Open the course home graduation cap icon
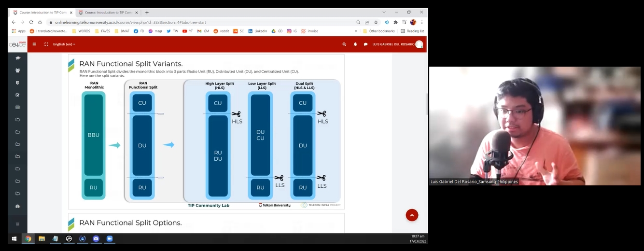This screenshot has width=644, height=251. click(x=18, y=58)
